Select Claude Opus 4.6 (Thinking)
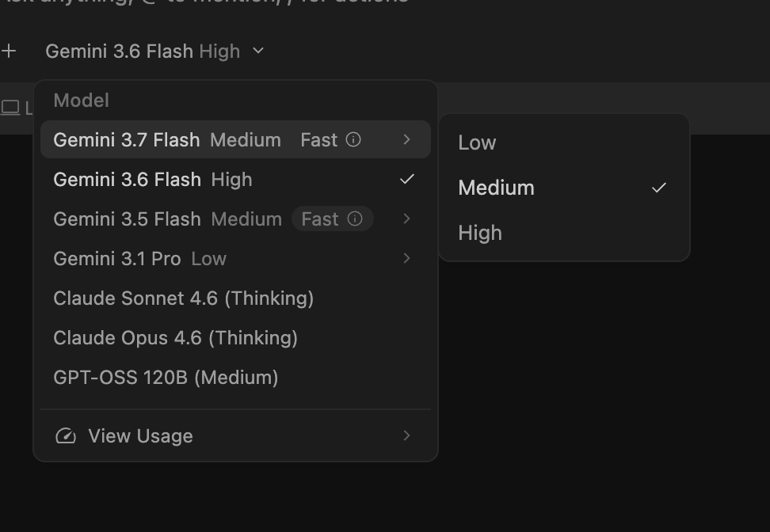The height and width of the screenshot is (532, 770). coord(236,338)
